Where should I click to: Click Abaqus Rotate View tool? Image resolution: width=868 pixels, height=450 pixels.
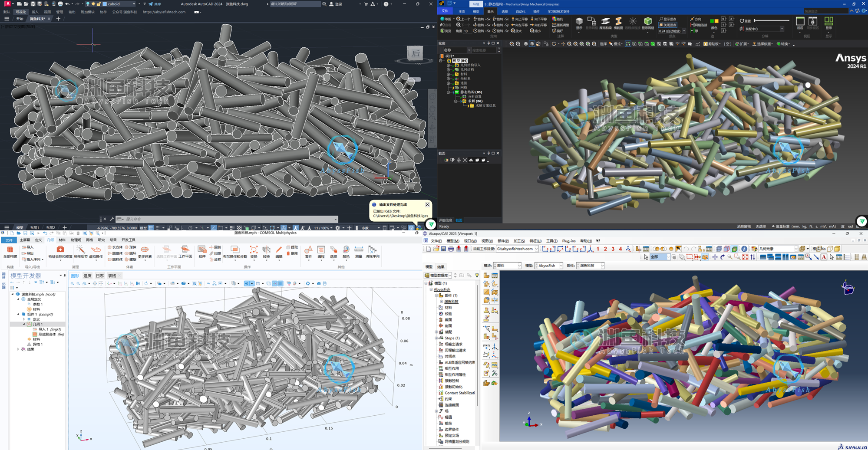(722, 257)
